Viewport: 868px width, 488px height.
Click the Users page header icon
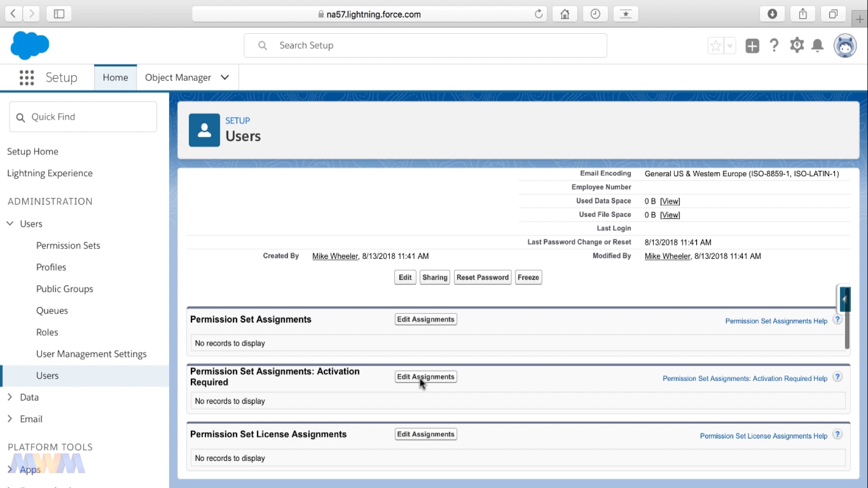pyautogui.click(x=204, y=130)
